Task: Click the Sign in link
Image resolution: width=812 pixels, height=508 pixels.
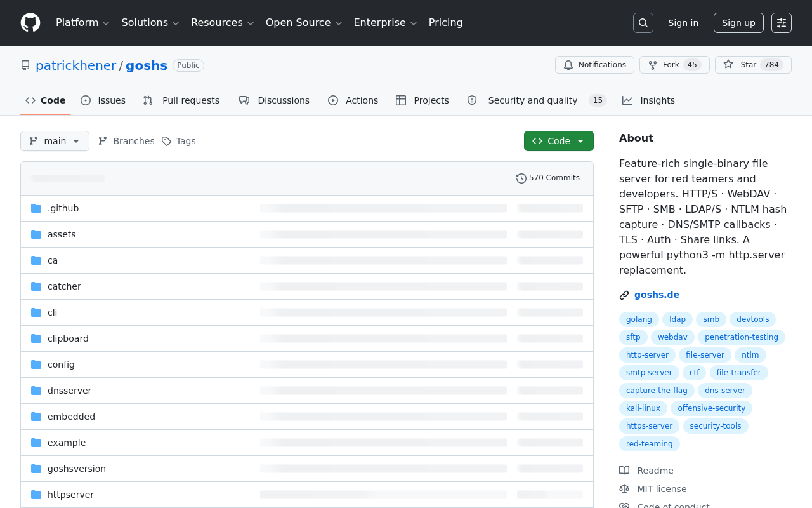Action: pos(683,23)
